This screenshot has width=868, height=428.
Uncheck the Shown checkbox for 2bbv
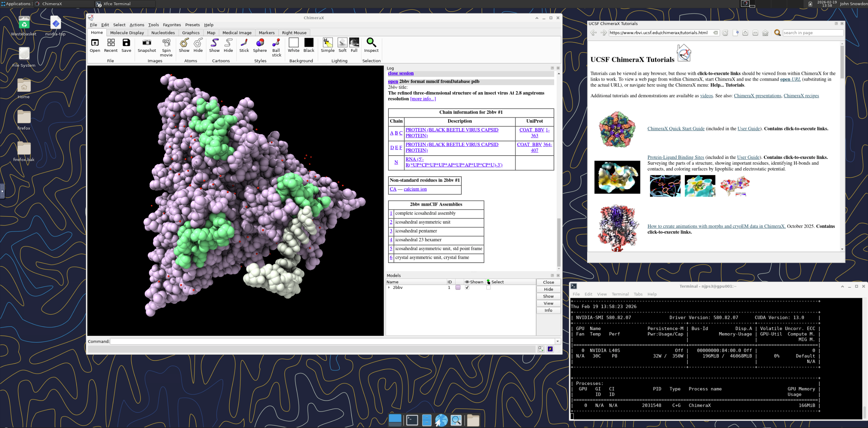[x=467, y=287]
